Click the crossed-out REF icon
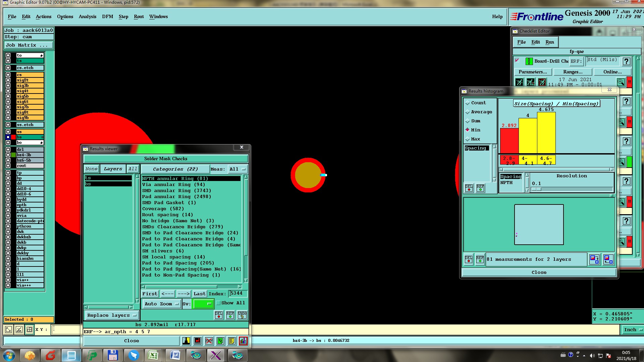 (x=209, y=341)
